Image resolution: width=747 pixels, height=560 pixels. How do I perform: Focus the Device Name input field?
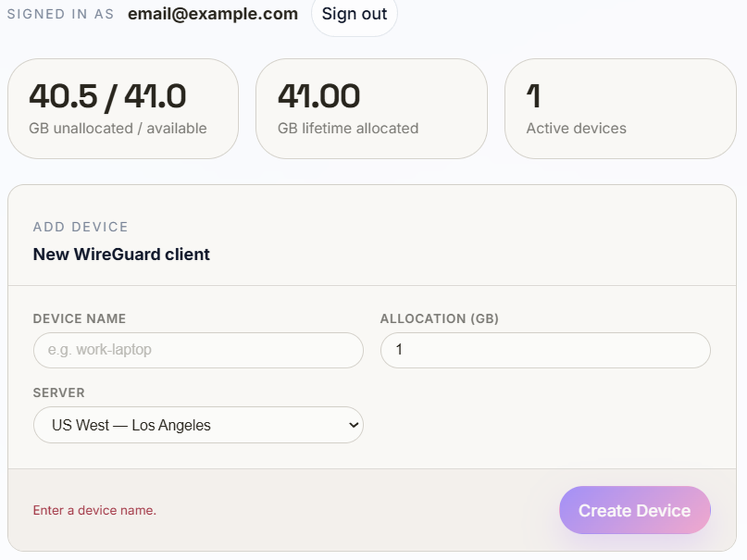click(198, 350)
